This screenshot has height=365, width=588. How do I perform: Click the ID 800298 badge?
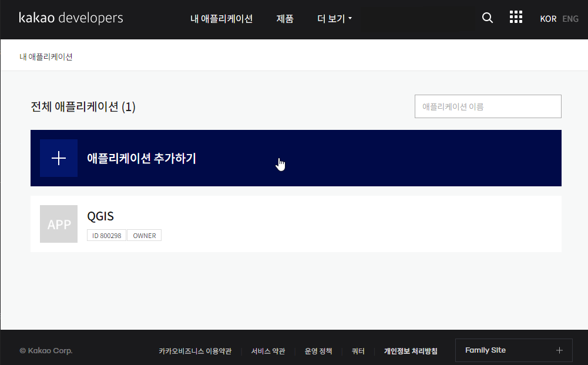pos(106,236)
